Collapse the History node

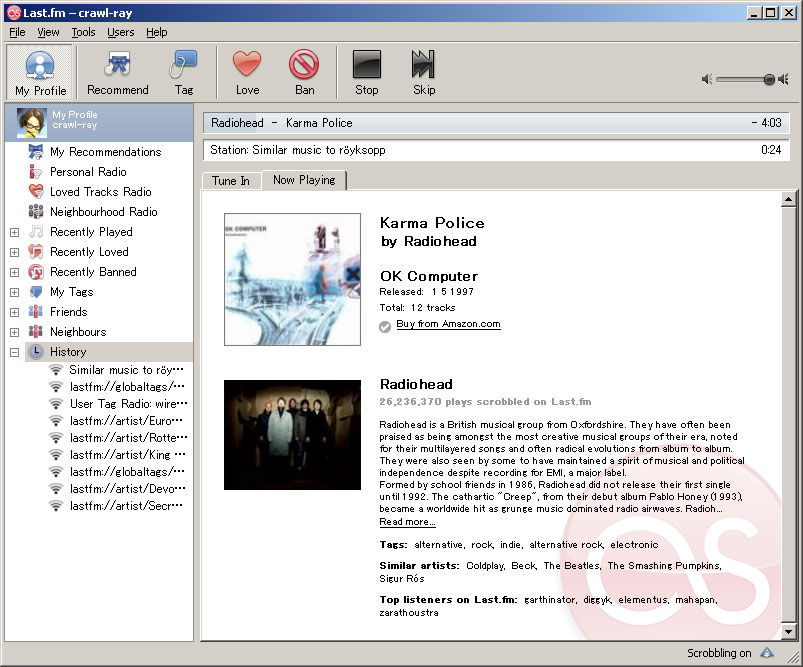click(14, 352)
